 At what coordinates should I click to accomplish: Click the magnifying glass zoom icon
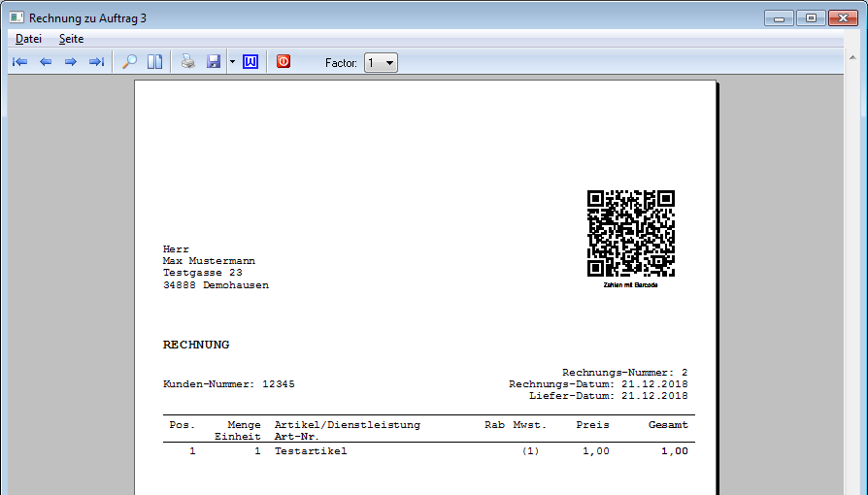(x=128, y=62)
